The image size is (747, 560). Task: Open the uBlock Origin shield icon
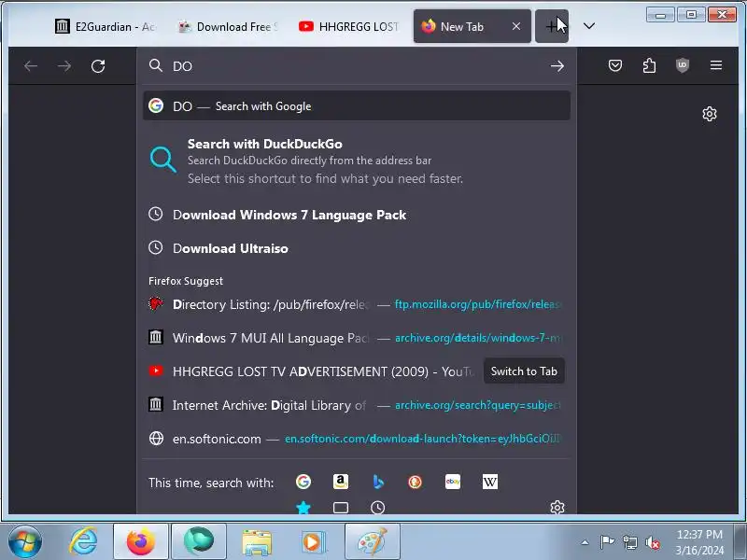pos(683,65)
